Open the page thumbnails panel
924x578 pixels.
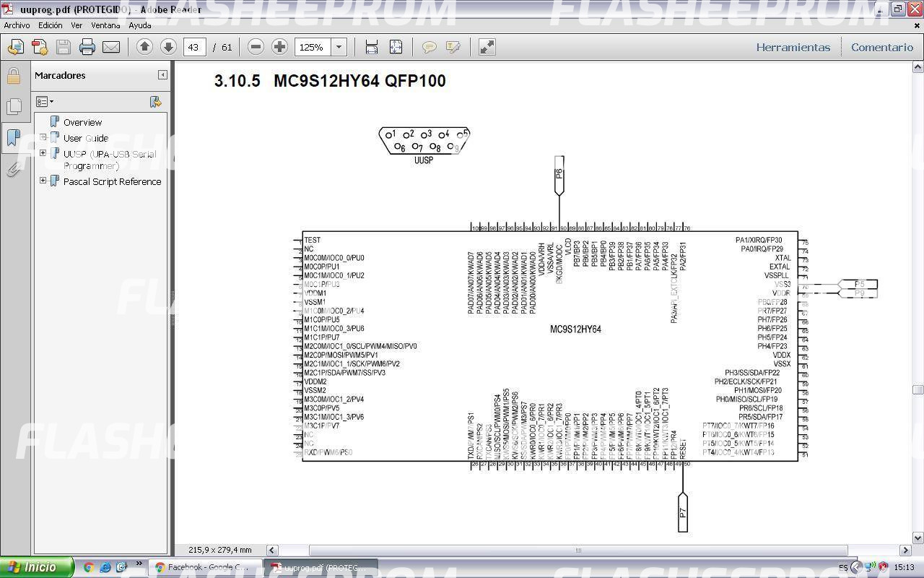pyautogui.click(x=13, y=107)
